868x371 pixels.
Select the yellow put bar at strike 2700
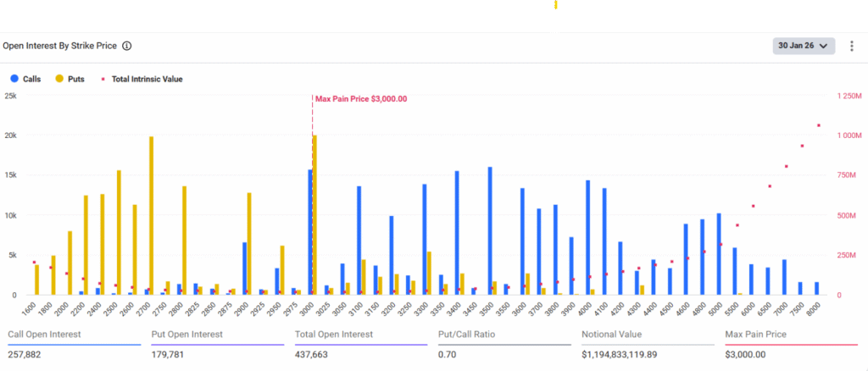[152, 216]
